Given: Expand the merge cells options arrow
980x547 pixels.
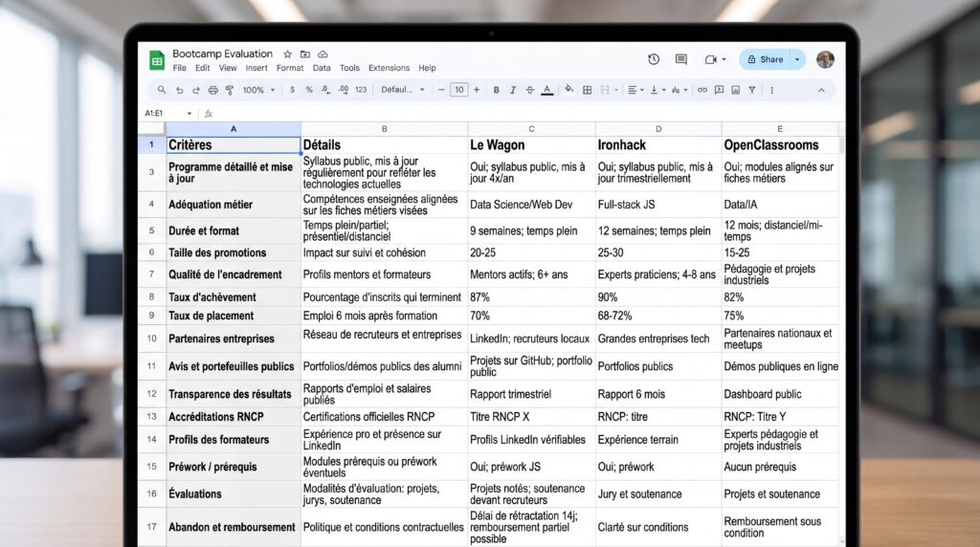Looking at the screenshot, I should pyautogui.click(x=616, y=90).
